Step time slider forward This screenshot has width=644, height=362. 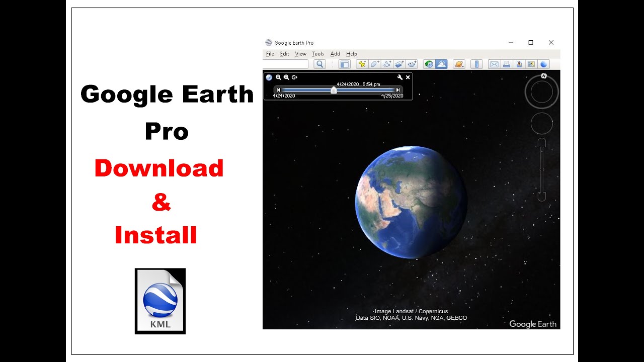pyautogui.click(x=398, y=90)
